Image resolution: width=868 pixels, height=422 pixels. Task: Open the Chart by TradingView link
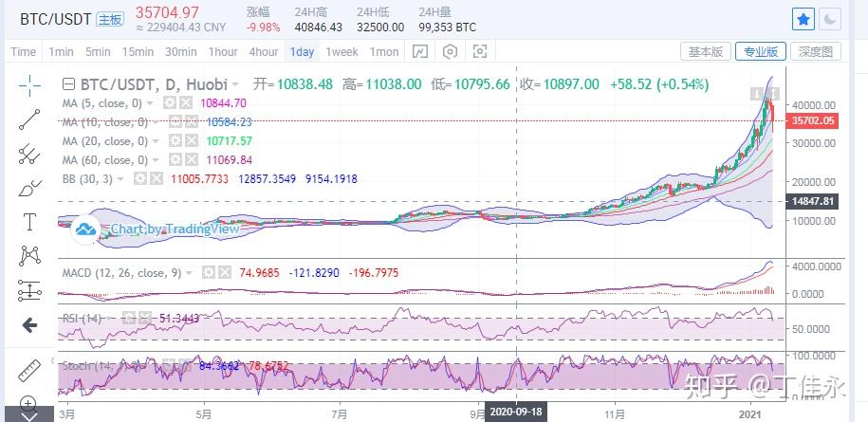pyautogui.click(x=175, y=229)
